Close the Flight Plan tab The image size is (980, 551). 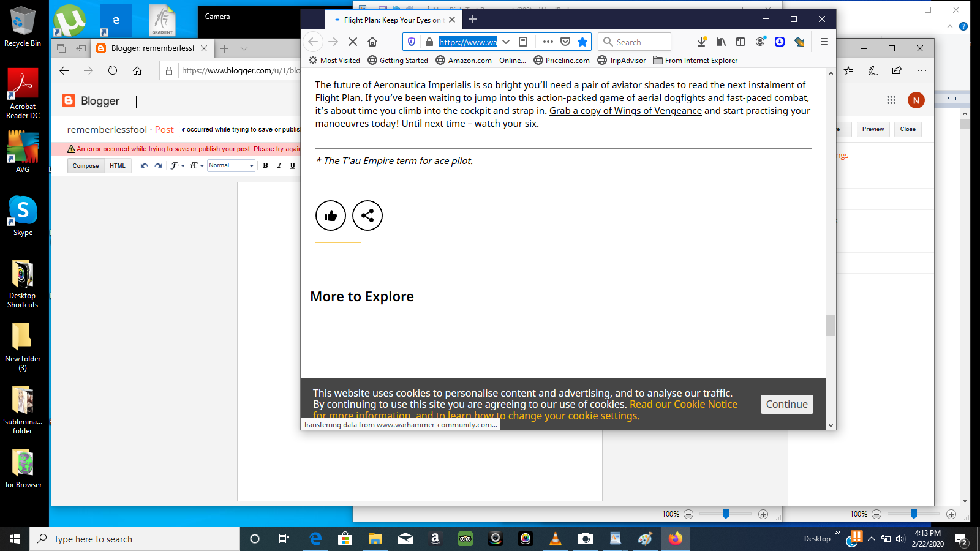(452, 20)
